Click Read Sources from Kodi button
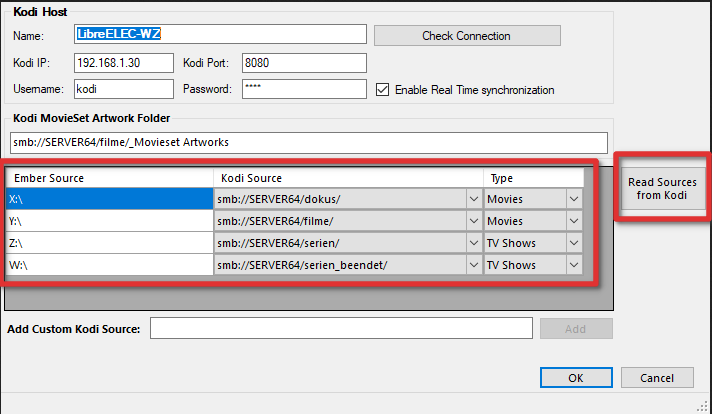Viewport: 712px width, 414px height. click(662, 188)
